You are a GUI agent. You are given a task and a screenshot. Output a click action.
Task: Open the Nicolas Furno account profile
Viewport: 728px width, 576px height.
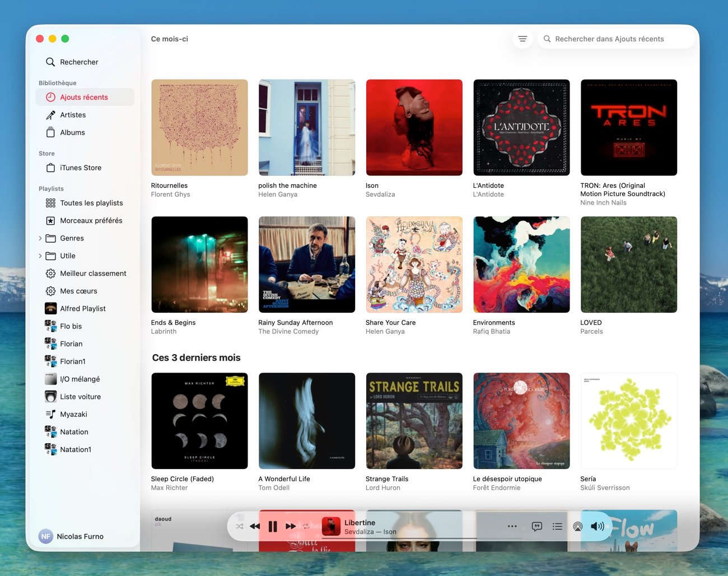71,536
